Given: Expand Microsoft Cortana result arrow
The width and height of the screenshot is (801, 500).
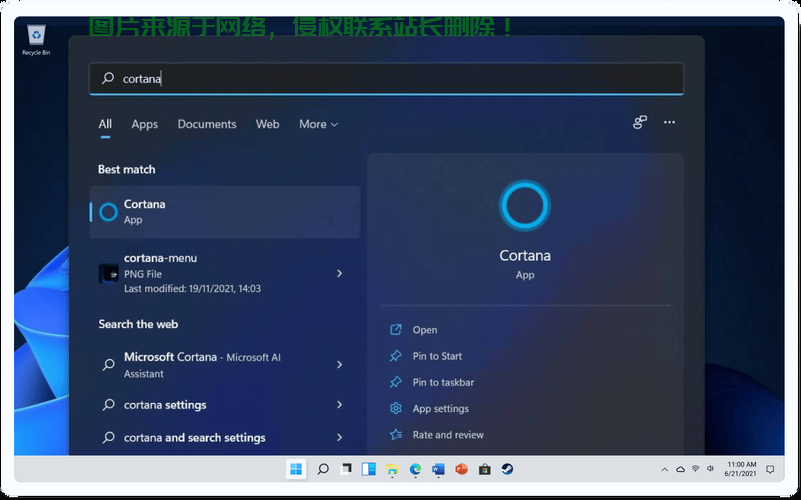Looking at the screenshot, I should [x=340, y=364].
